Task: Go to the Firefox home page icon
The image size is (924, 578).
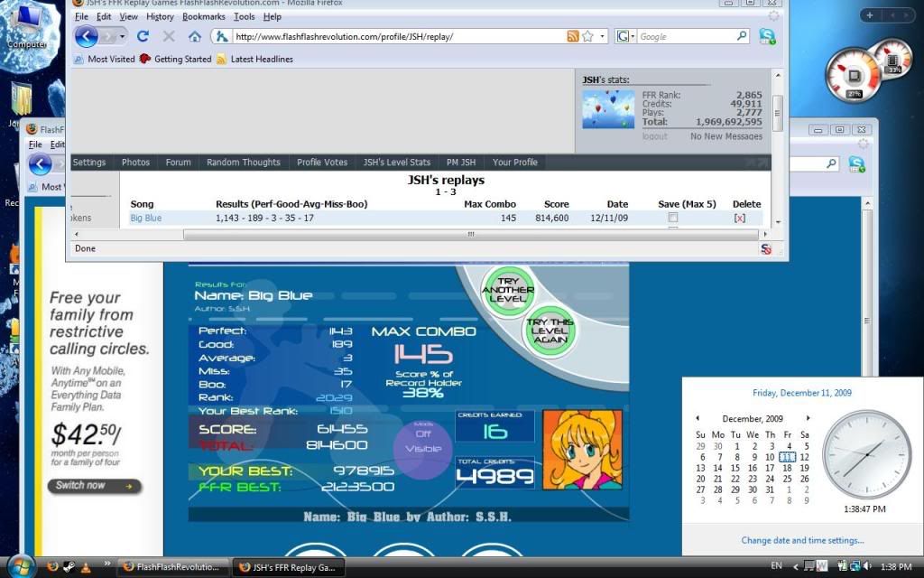Action: (195, 36)
